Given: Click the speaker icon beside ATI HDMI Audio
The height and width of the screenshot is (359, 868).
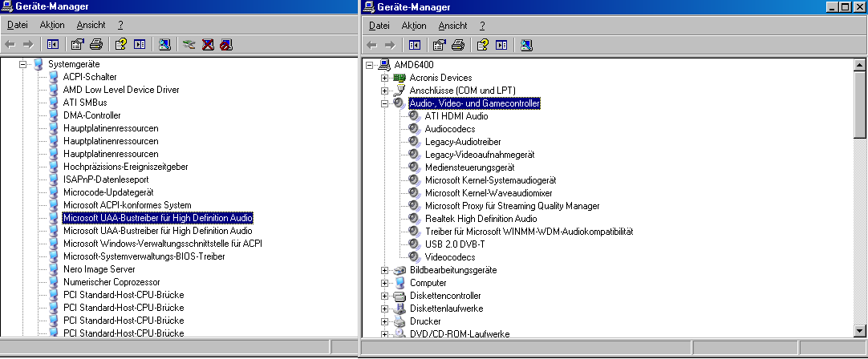Looking at the screenshot, I should pos(415,116).
